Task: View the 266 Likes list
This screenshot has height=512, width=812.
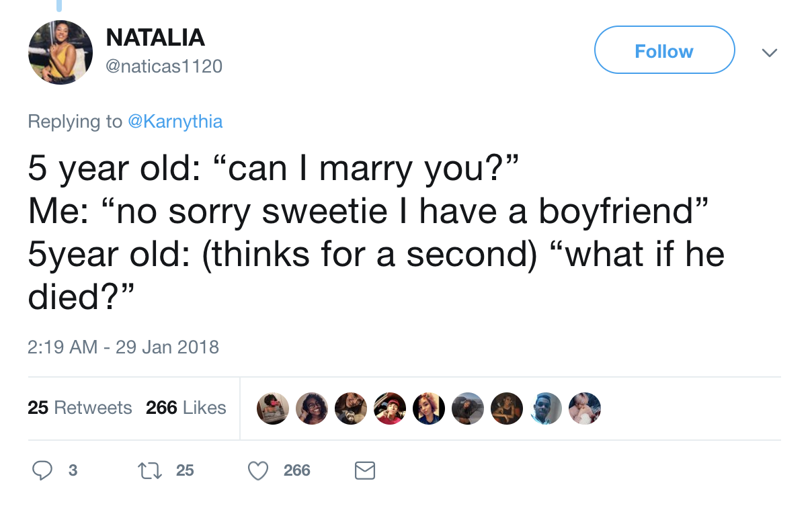Action: coord(186,407)
